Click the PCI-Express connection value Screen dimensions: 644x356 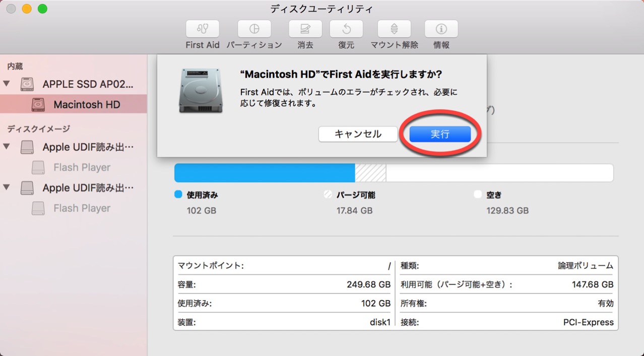589,322
